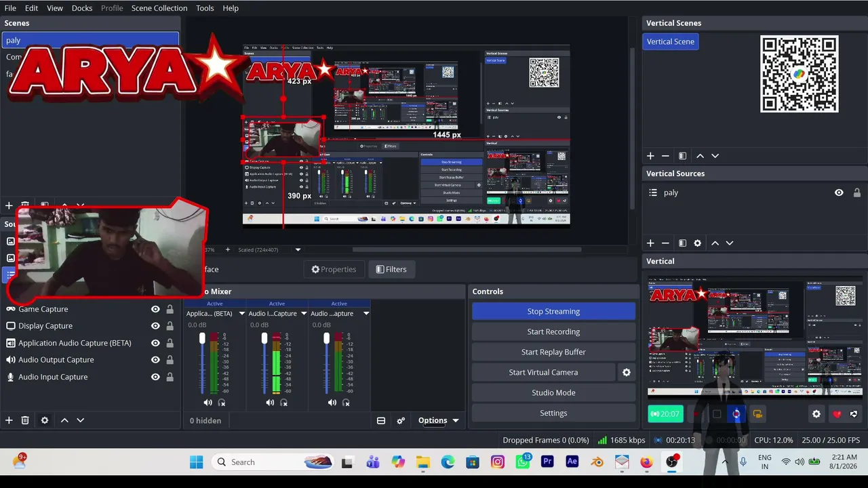The image size is (868, 488).
Task: Click the Applica... (BETA) volume fader
Action: (201, 338)
